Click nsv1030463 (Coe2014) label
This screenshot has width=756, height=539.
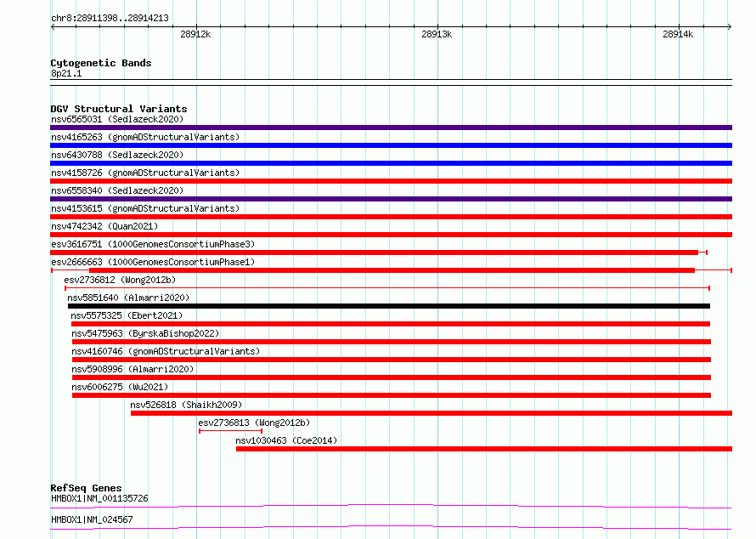click(286, 440)
